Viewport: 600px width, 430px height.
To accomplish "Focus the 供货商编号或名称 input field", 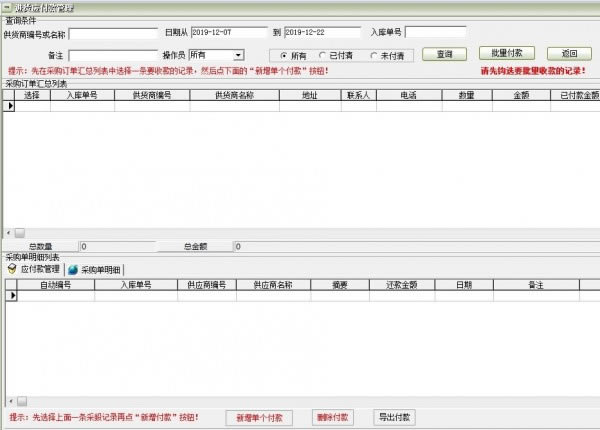I will pyautogui.click(x=113, y=33).
